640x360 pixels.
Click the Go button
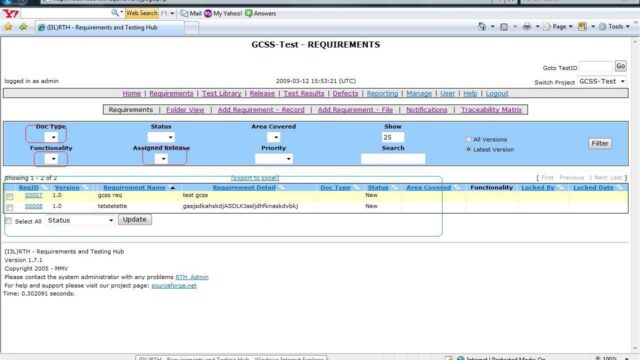(620, 66)
